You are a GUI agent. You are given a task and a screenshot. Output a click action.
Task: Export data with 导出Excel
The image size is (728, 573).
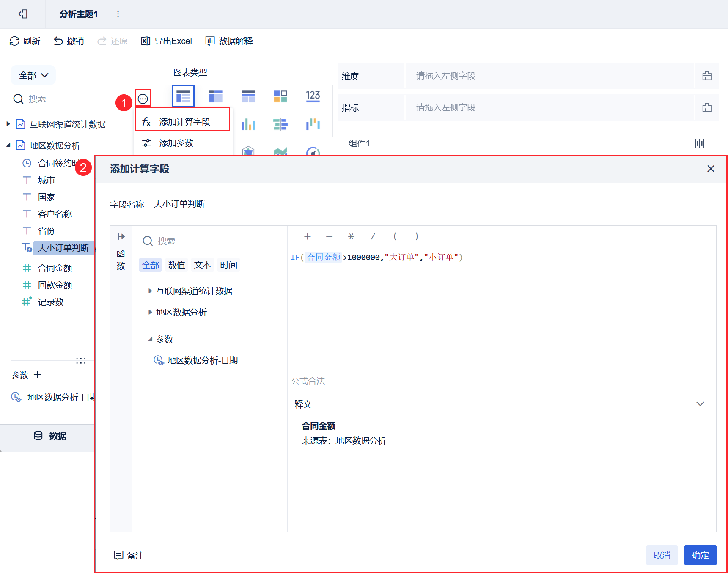coord(167,41)
